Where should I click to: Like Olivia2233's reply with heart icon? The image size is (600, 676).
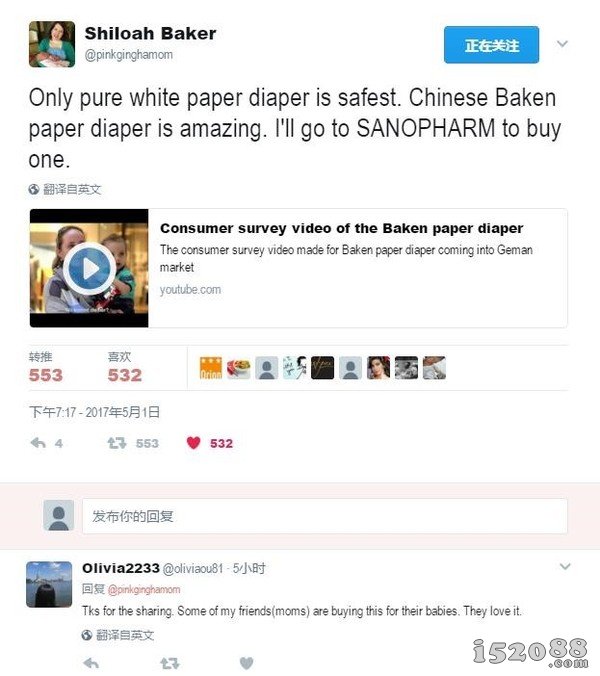247,663
